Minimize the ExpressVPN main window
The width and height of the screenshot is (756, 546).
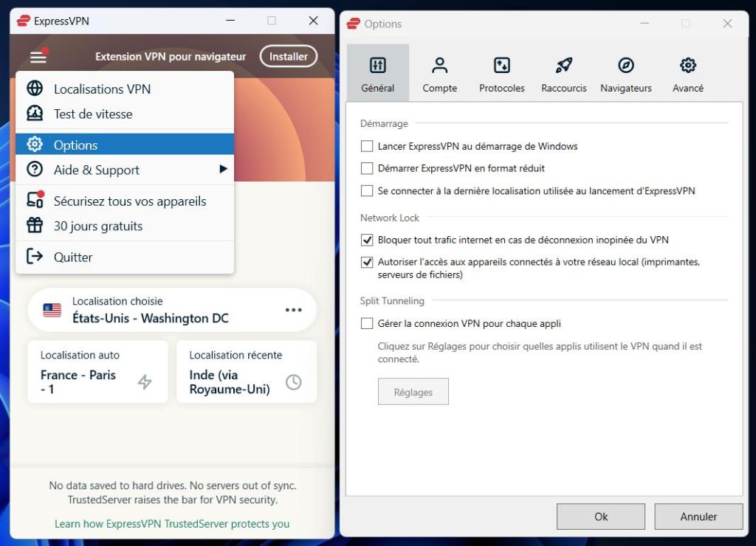[230, 21]
